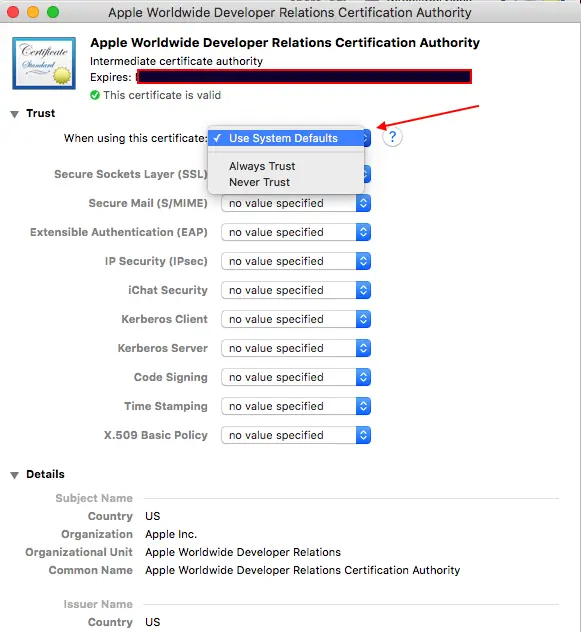Screen dimensions: 581x632
Task: Open the Extensible Authentication (EAP) dropdown
Action: [296, 232]
